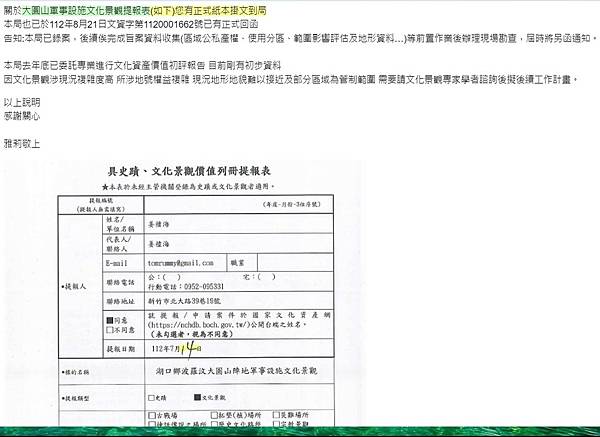Click the starred note line under the form title

point(188,187)
